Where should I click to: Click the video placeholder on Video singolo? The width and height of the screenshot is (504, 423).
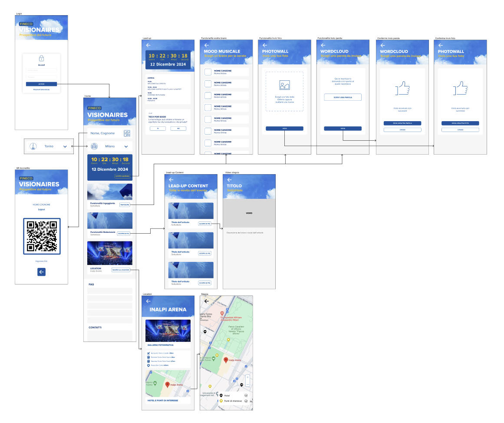[249, 213]
